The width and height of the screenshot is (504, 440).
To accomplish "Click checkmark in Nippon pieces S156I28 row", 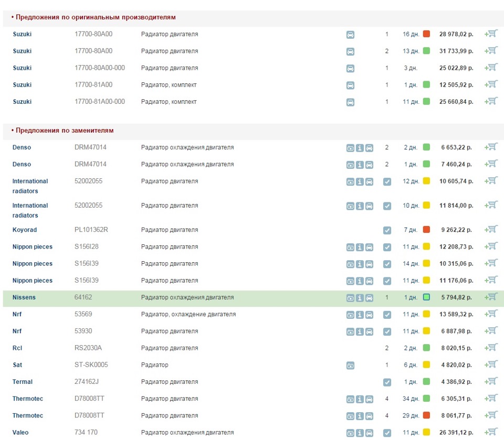I will pos(387,248).
